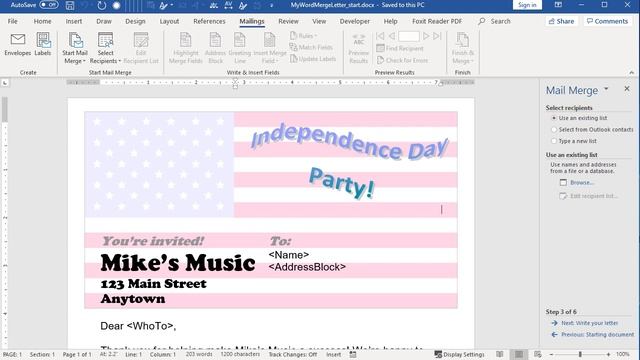
Task: Click Edit Recipient List in ribbon
Action: (141, 48)
